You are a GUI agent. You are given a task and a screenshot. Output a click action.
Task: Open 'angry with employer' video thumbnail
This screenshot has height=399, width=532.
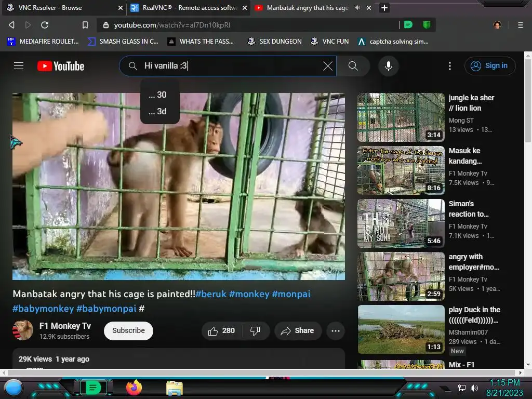(x=401, y=276)
